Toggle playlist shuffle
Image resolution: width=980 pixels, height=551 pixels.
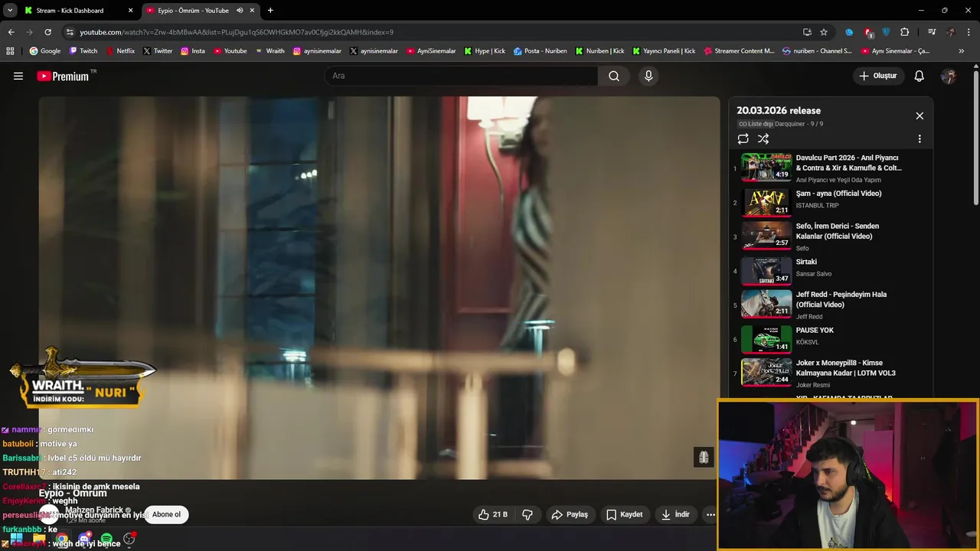(x=763, y=139)
